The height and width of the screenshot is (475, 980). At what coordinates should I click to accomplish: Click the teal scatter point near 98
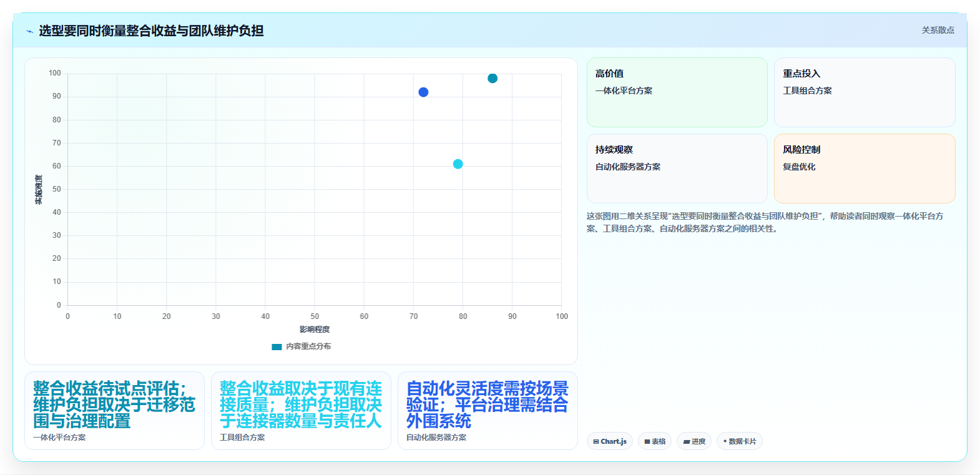pos(492,79)
